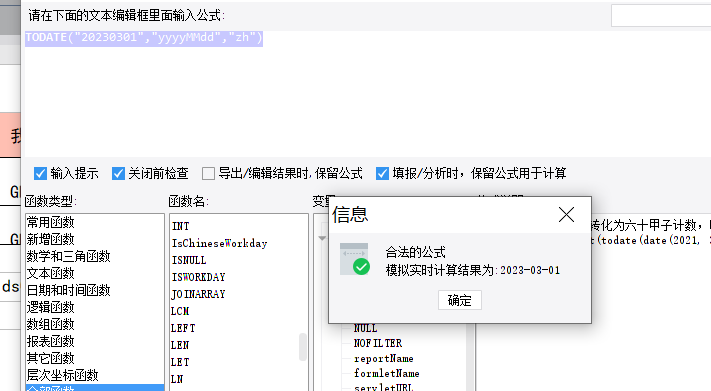Choose JOINARRAY function
The height and width of the screenshot is (391, 711).
click(x=198, y=294)
